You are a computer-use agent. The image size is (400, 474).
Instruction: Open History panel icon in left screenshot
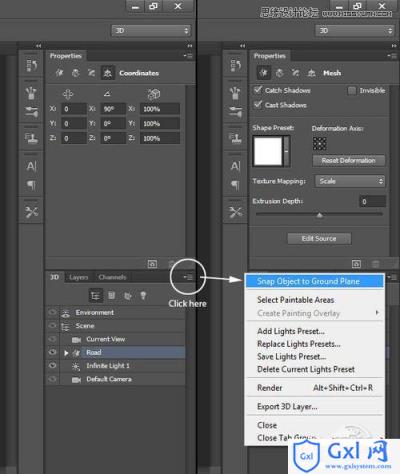pyautogui.click(x=32, y=65)
